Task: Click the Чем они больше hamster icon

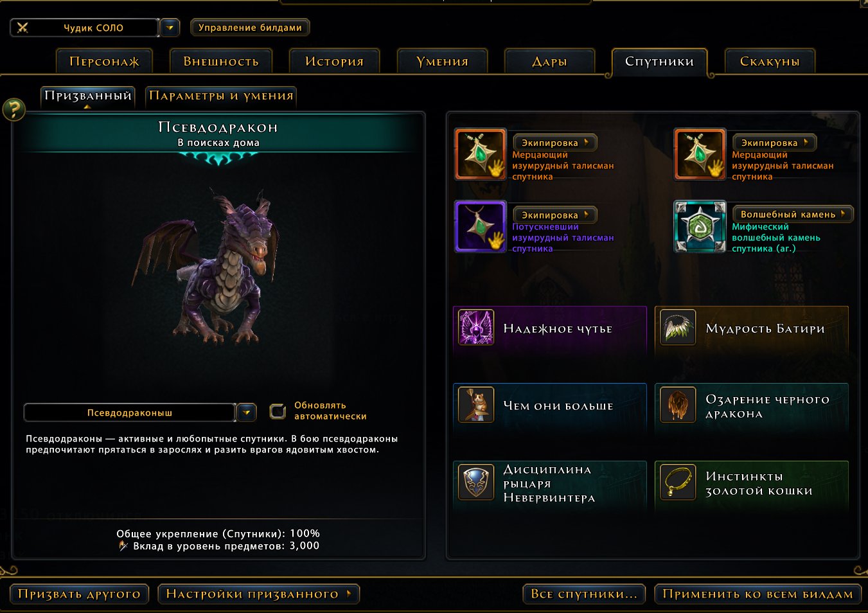Action: [x=476, y=405]
